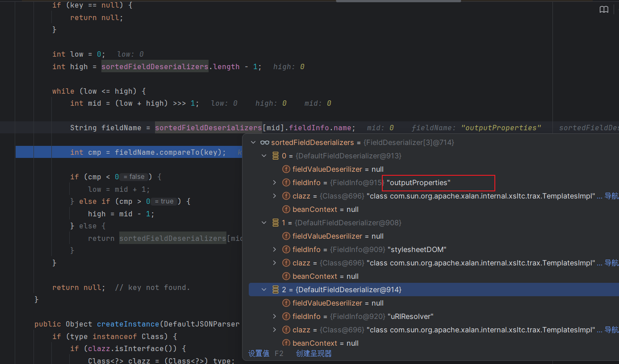Expand clazz node under entry 1
The height and width of the screenshot is (364, 619).
click(275, 263)
